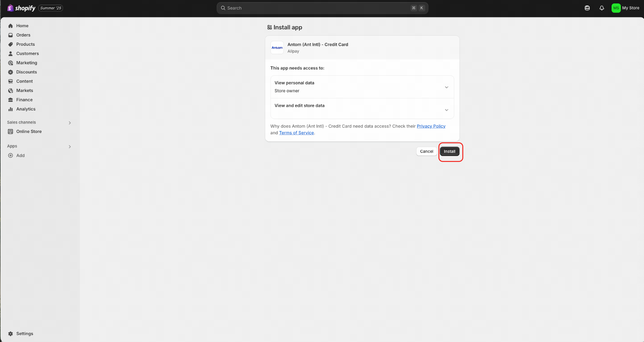Click the Home house icon
644x342 pixels.
pyautogui.click(x=11, y=26)
